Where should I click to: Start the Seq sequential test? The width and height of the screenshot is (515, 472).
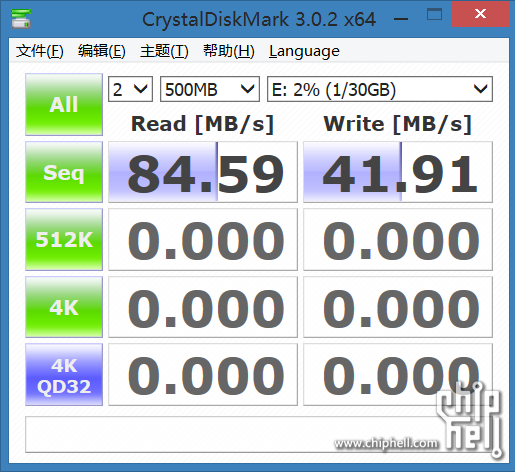[64, 172]
